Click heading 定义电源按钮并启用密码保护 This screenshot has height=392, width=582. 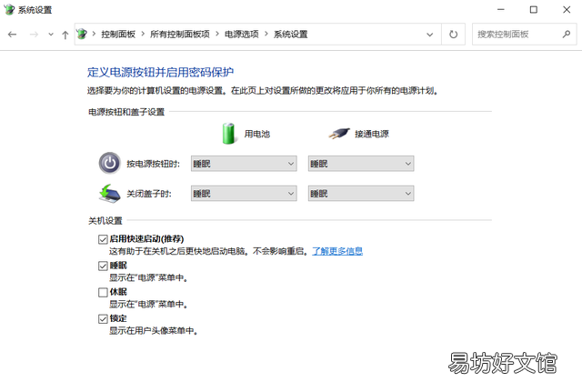[x=160, y=72]
